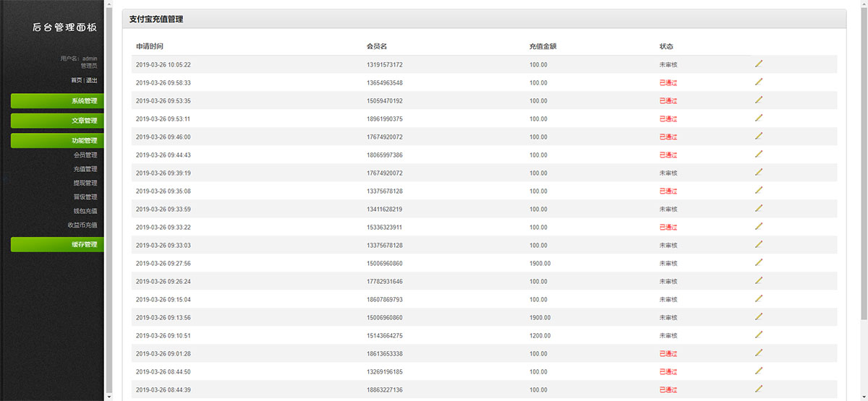The width and height of the screenshot is (868, 401).
Task: Expand the 系统管理 sidebar menu
Action: click(57, 100)
